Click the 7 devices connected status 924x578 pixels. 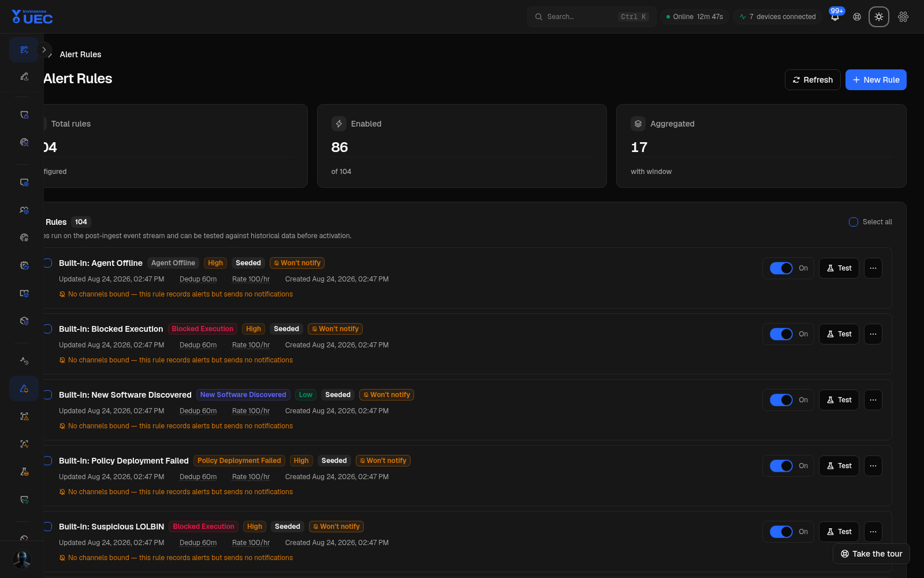(777, 17)
